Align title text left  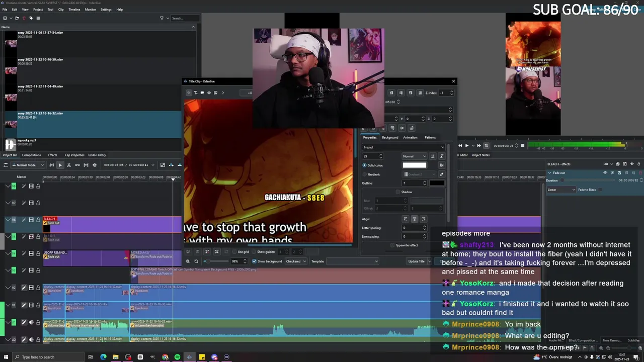[406, 219]
